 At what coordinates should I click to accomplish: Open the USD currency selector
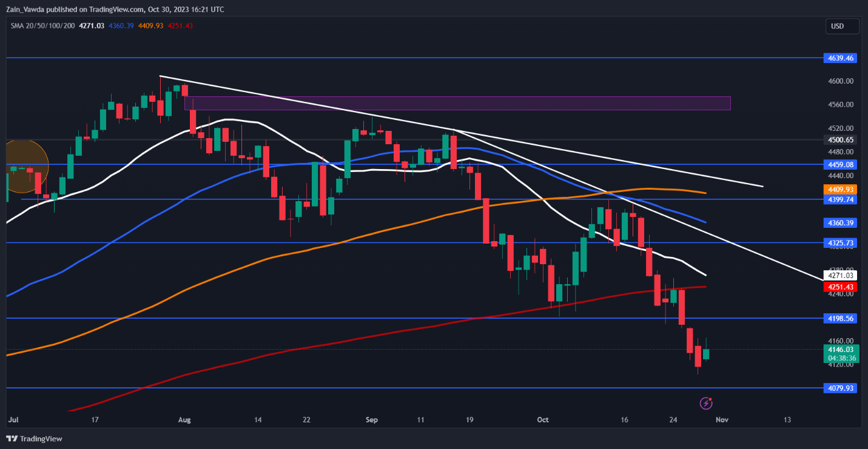pyautogui.click(x=843, y=26)
